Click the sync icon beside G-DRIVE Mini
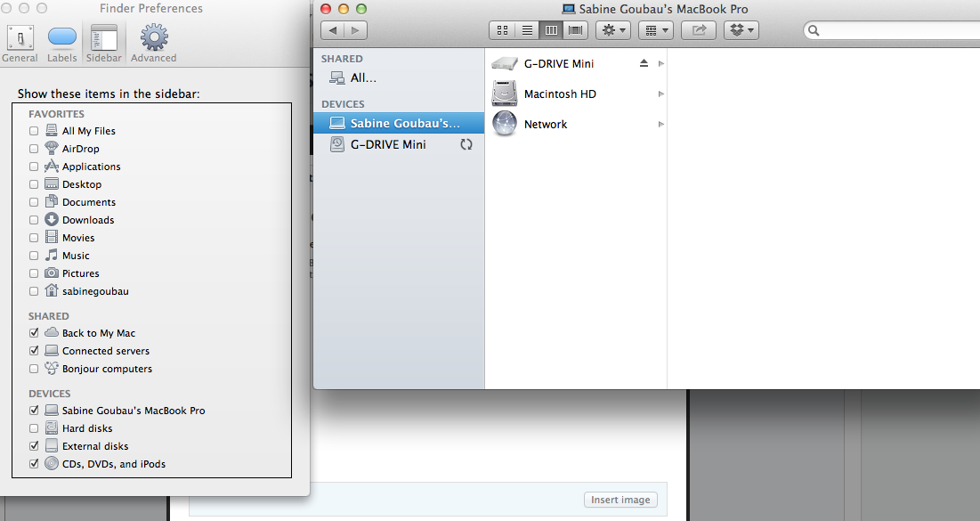Image resolution: width=980 pixels, height=521 pixels. click(466, 144)
